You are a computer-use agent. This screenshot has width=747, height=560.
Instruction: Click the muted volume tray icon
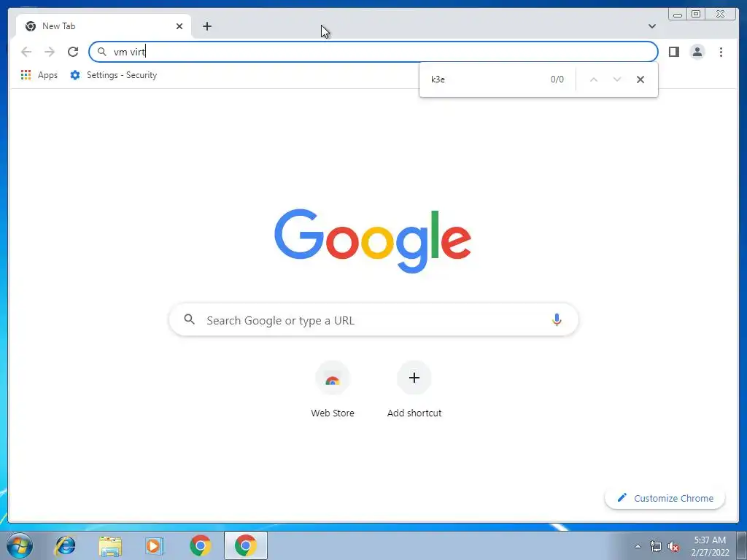click(673, 547)
